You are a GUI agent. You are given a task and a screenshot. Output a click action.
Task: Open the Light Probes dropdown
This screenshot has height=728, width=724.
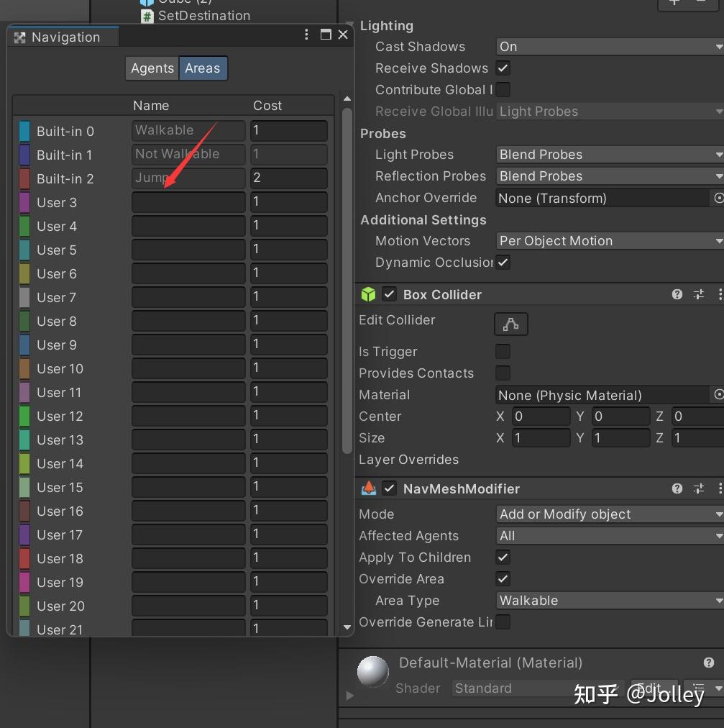[609, 155]
